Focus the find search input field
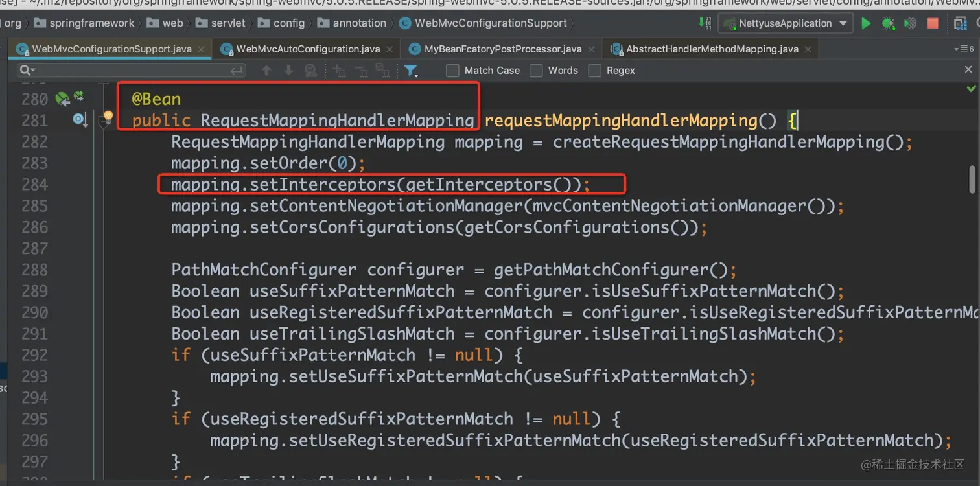The image size is (980, 486). [133, 71]
